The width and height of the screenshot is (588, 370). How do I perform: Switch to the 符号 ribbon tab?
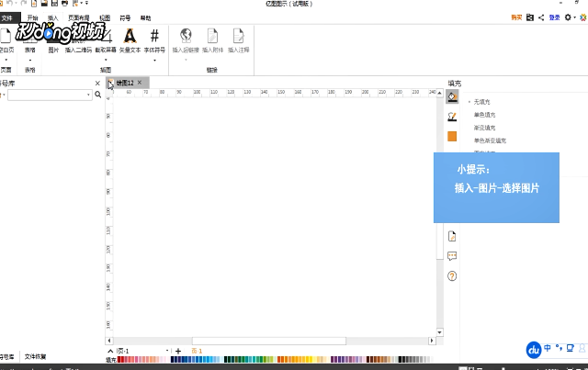[125, 18]
